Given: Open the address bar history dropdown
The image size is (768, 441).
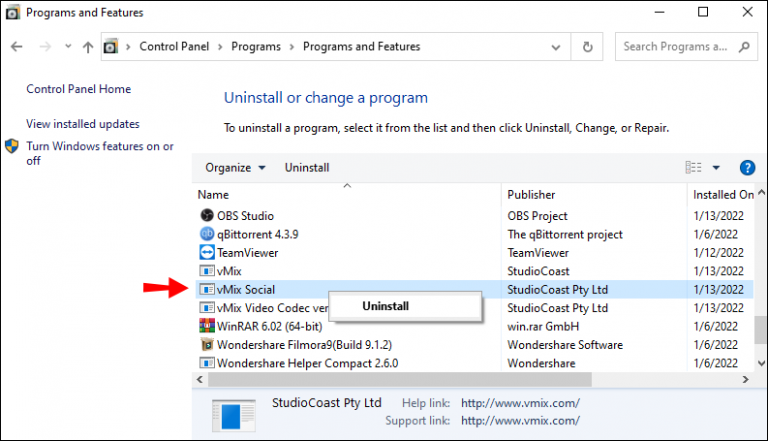Looking at the screenshot, I should coord(557,47).
